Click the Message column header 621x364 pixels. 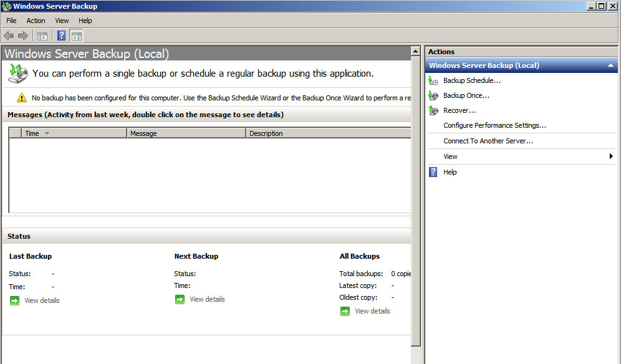tap(186, 133)
